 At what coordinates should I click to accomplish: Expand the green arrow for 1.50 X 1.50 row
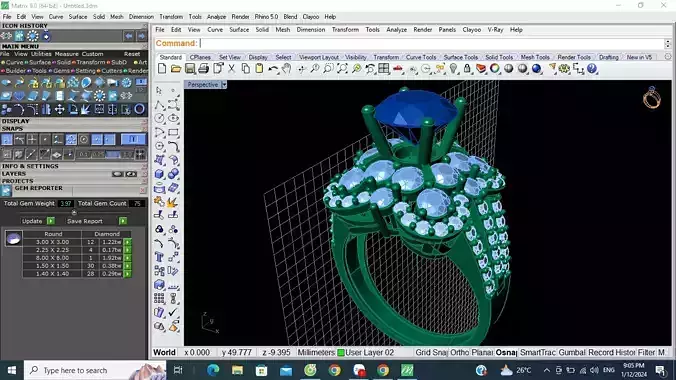point(128,266)
